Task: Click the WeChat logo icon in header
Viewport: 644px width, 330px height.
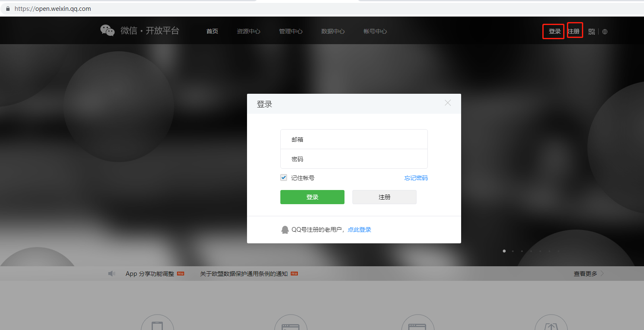Action: point(107,30)
